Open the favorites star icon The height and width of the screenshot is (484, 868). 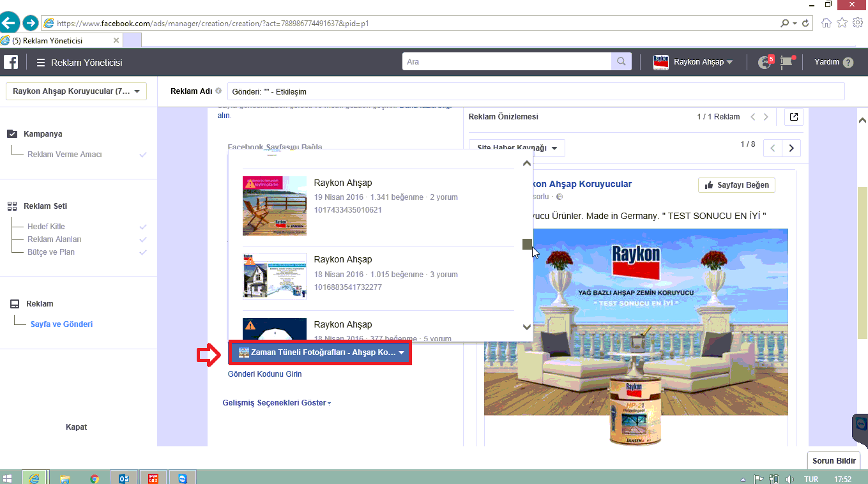coord(842,23)
